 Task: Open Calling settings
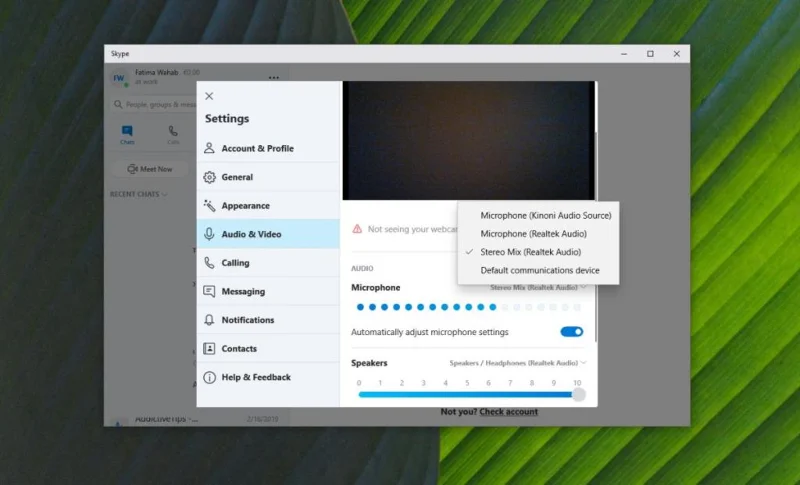click(268, 263)
